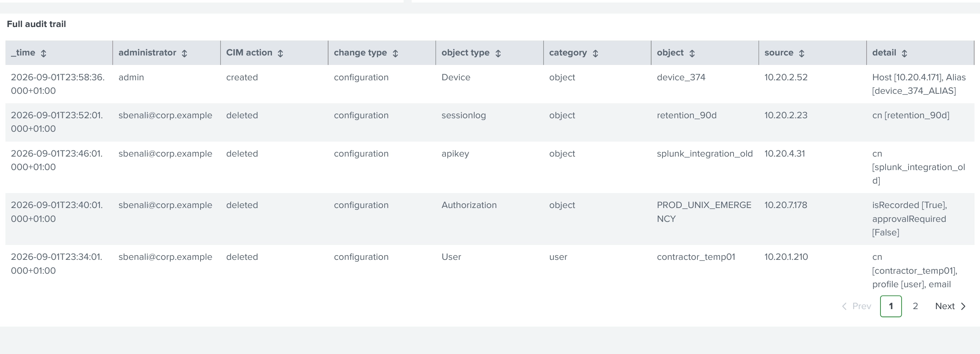Image resolution: width=980 pixels, height=354 pixels.
Task: Click sort arrows next to change type
Action: [x=395, y=53]
